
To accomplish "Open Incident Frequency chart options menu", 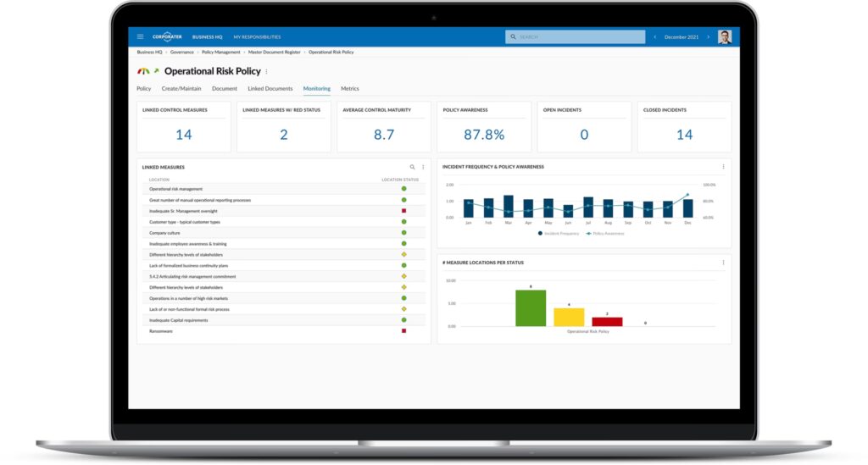I will [x=723, y=167].
